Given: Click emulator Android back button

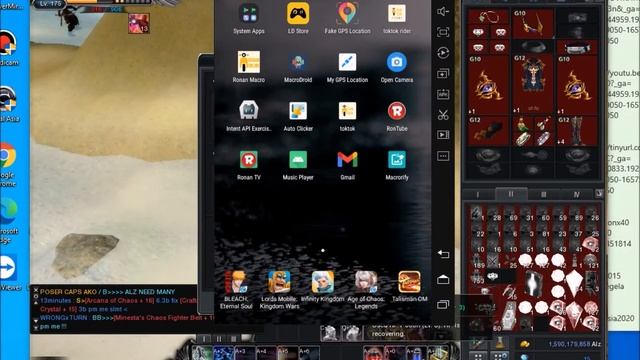Looking at the screenshot, I should (443, 254).
